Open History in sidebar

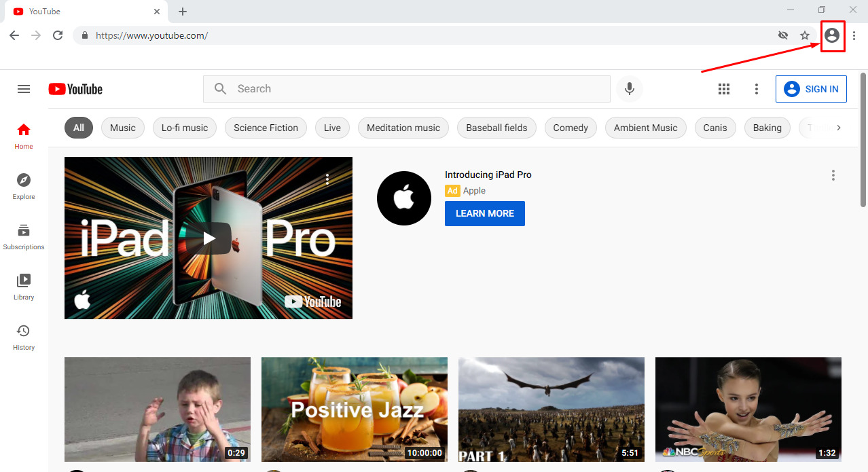[24, 337]
